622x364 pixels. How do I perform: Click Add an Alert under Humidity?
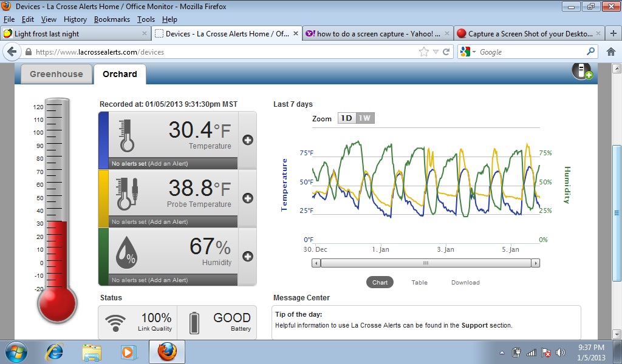[168, 280]
